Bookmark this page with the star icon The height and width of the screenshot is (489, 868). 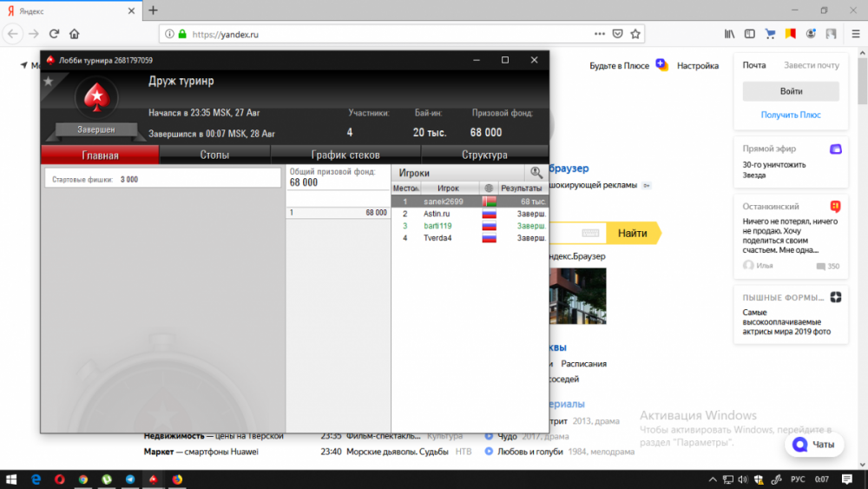[x=636, y=34]
